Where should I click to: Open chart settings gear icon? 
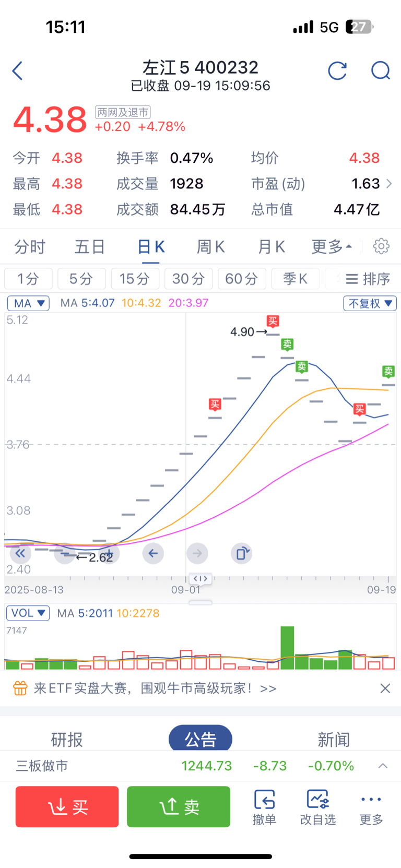[x=381, y=246]
